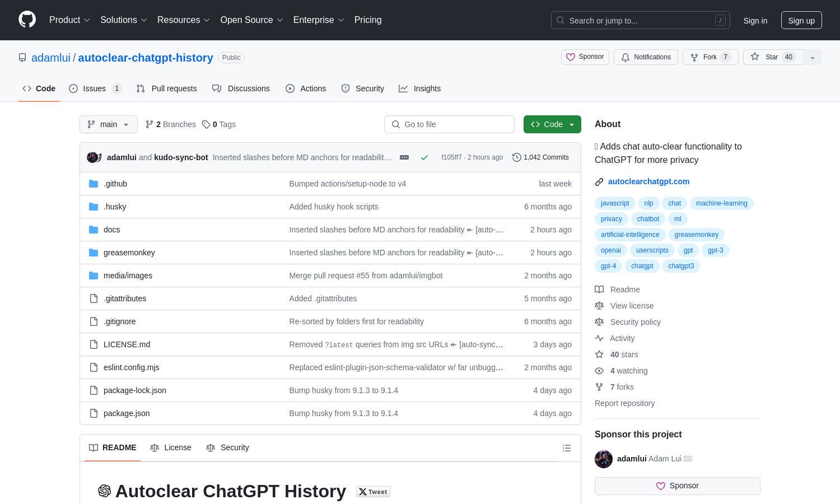Switch to the Pull requests tab
Viewport: 840px width, 504px height.
pos(167,88)
